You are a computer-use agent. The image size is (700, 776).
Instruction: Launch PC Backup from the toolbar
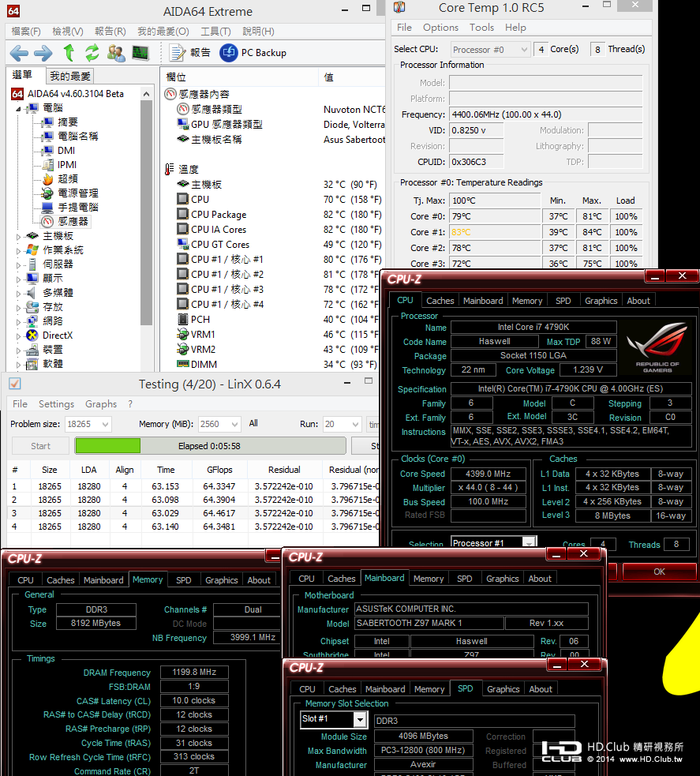click(253, 53)
